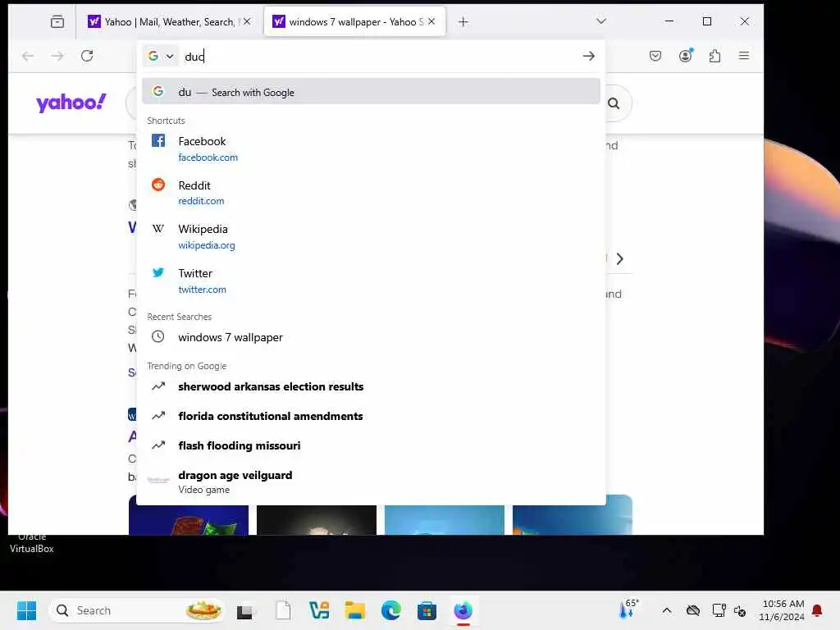Open Firefox tab overview (recent browsing) icon
The image size is (840, 630).
(x=57, y=21)
